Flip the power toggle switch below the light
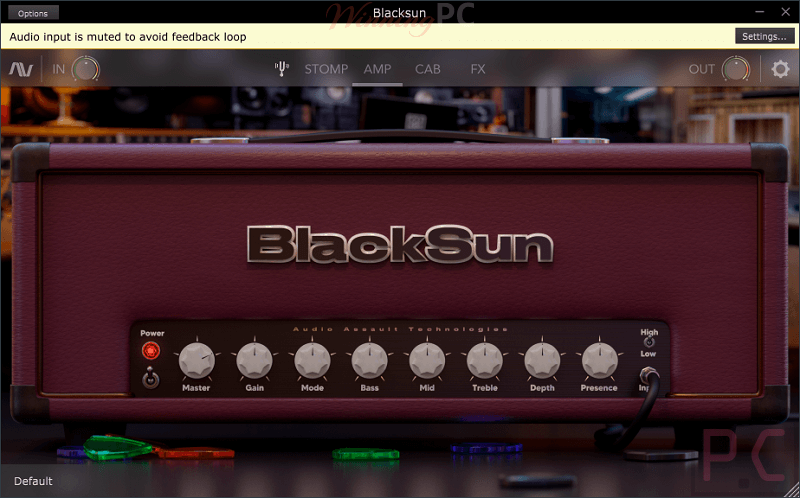This screenshot has width=800, height=498. [x=150, y=378]
